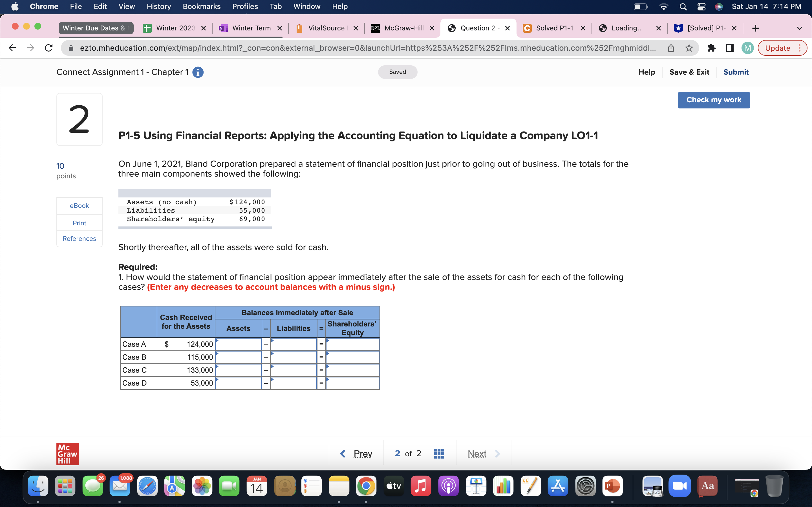This screenshot has width=812, height=507.
Task: Click Submit to turn in the assignment
Action: pos(736,72)
